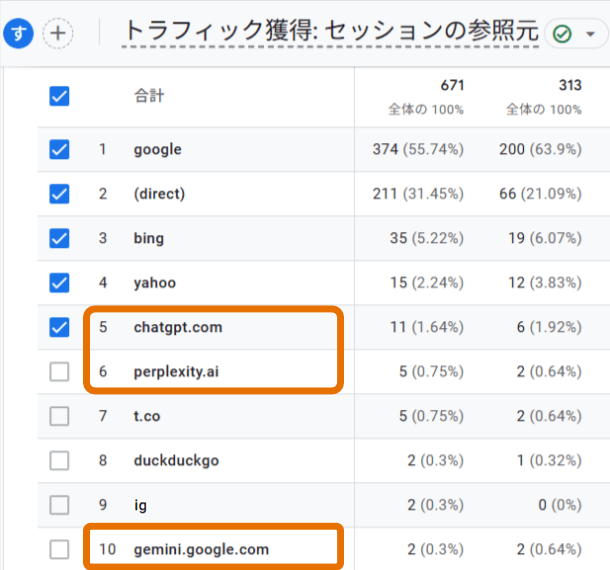This screenshot has height=570, width=610.
Task: Select the ig row checkbox
Action: pyautogui.click(x=59, y=505)
